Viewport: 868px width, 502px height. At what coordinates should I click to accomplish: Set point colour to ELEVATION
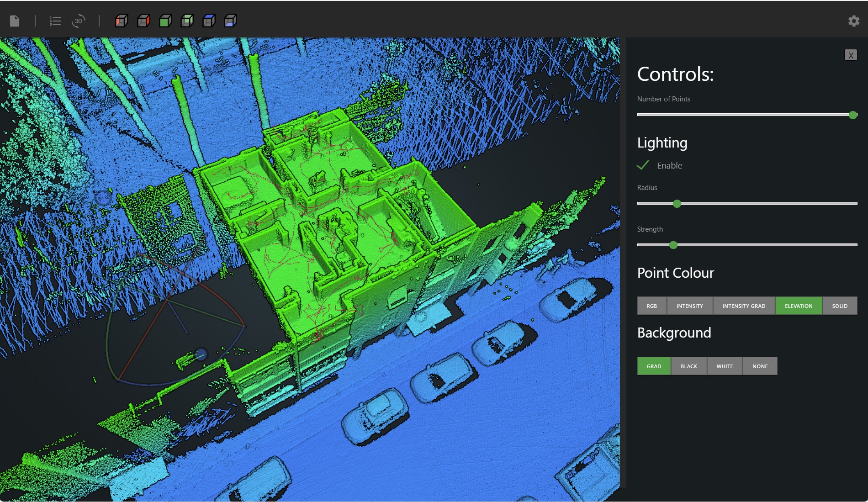(799, 306)
